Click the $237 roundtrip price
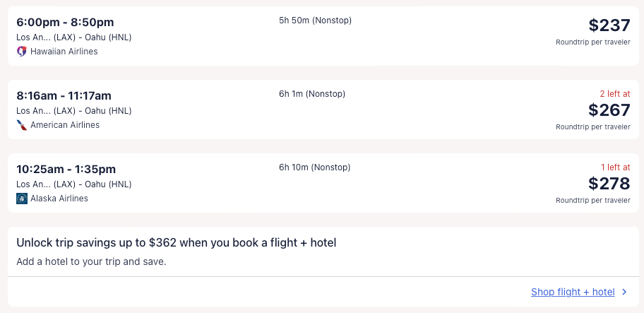 [x=609, y=25]
